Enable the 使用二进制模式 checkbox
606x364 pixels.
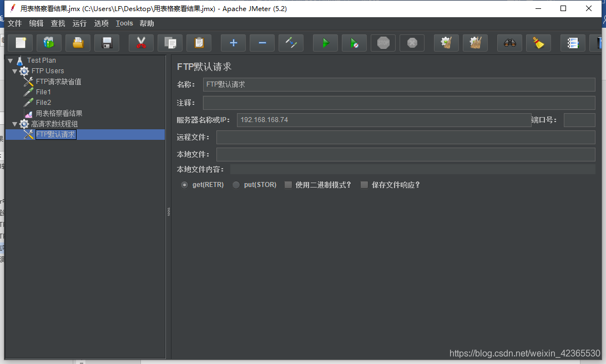[288, 185]
